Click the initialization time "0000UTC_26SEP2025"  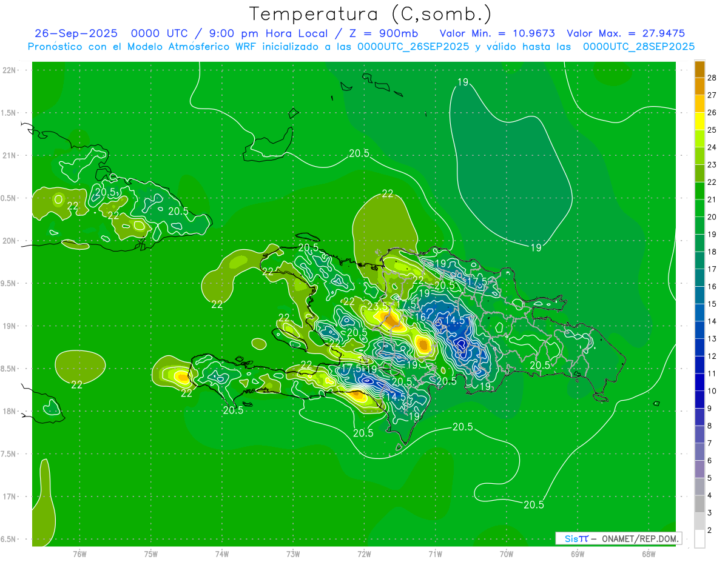coord(414,46)
